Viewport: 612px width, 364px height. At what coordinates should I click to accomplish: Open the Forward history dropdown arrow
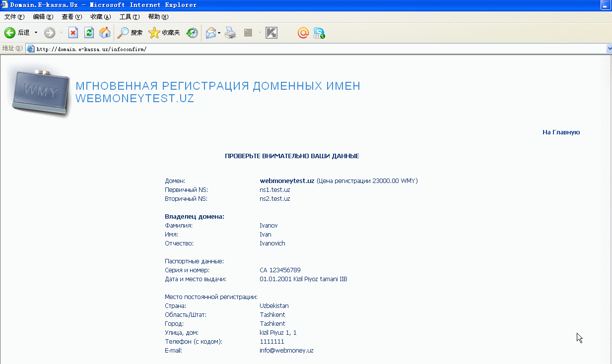[61, 33]
